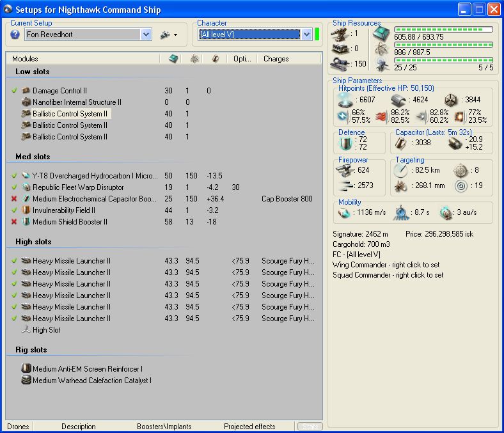Click the CPU usage progress bar

[444, 29]
